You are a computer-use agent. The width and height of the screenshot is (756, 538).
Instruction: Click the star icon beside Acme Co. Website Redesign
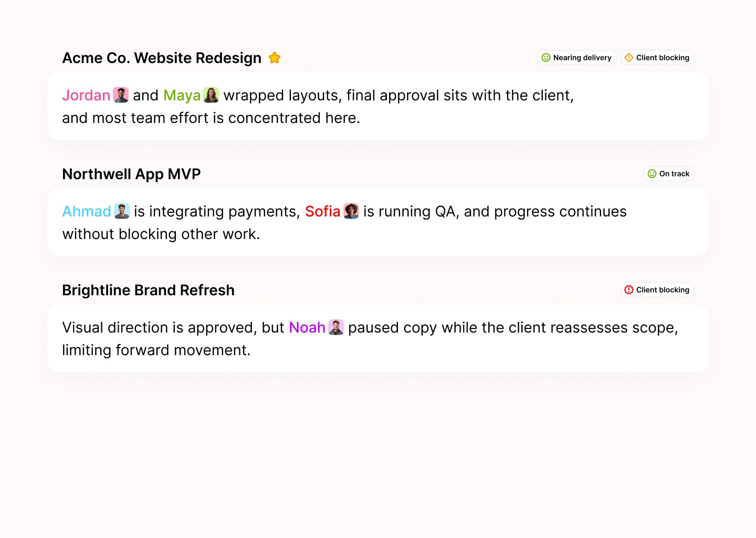(x=274, y=58)
